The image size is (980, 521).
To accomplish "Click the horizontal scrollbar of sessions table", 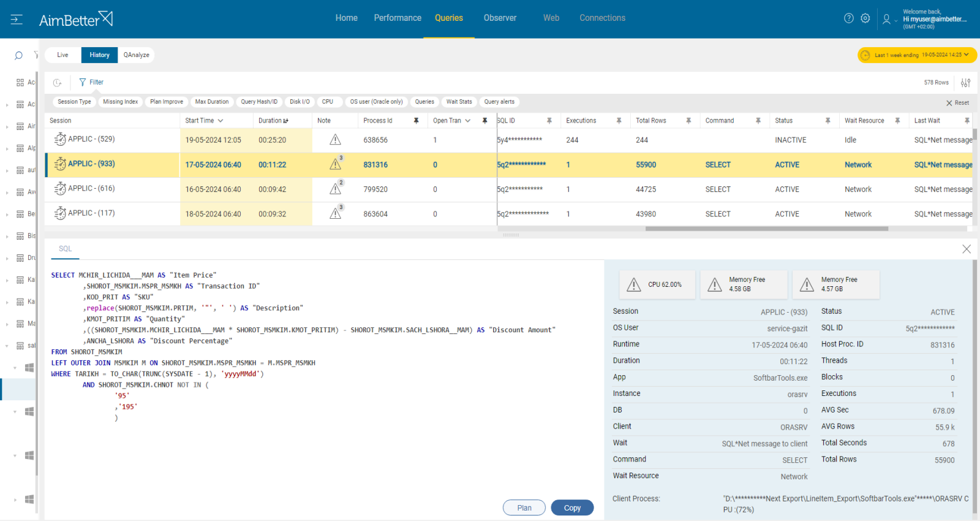I will tap(766, 229).
